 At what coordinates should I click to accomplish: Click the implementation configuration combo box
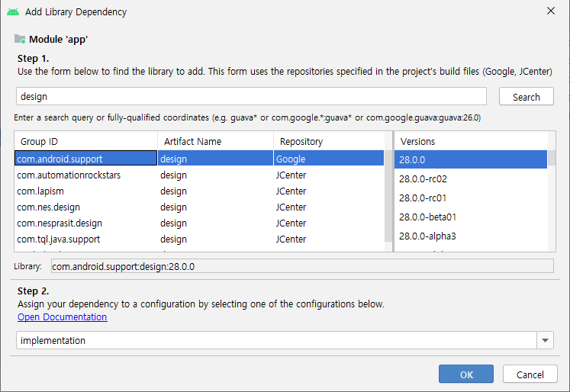(x=285, y=340)
